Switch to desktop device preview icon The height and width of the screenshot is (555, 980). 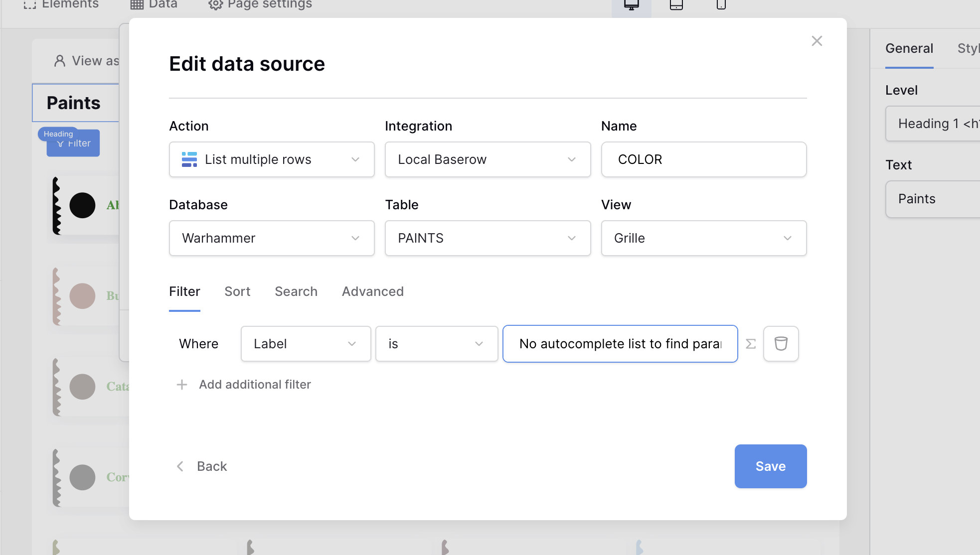tap(631, 5)
